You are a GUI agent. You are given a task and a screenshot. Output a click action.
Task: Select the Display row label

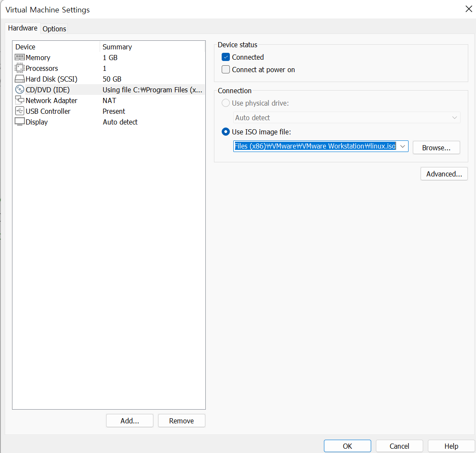point(37,122)
